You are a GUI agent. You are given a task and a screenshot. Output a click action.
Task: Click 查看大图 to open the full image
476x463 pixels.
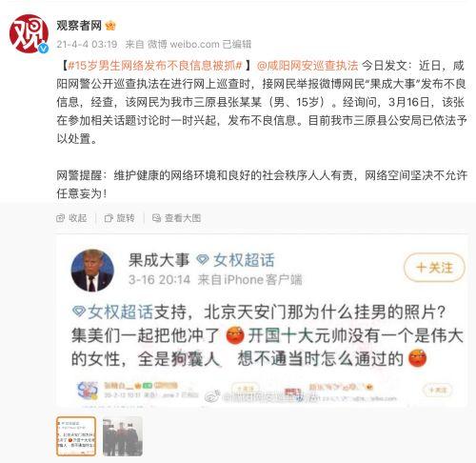pyautogui.click(x=176, y=218)
